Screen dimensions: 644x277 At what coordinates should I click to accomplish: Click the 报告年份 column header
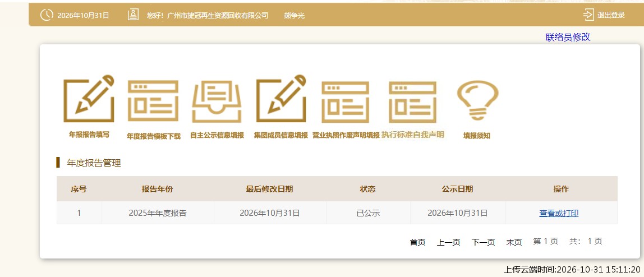(157, 189)
